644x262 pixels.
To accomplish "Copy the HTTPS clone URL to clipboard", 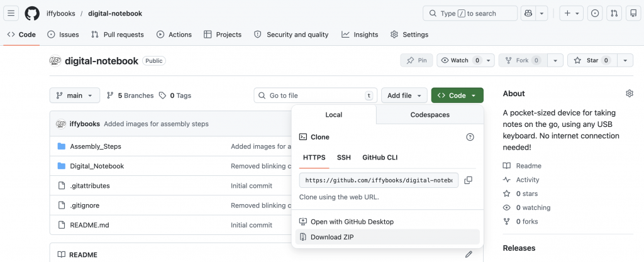I will 468,180.
